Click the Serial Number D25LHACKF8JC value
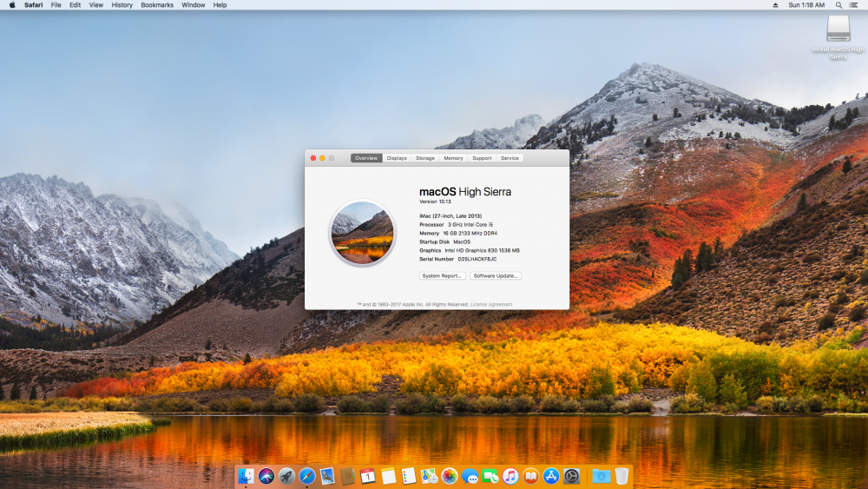 [477, 259]
